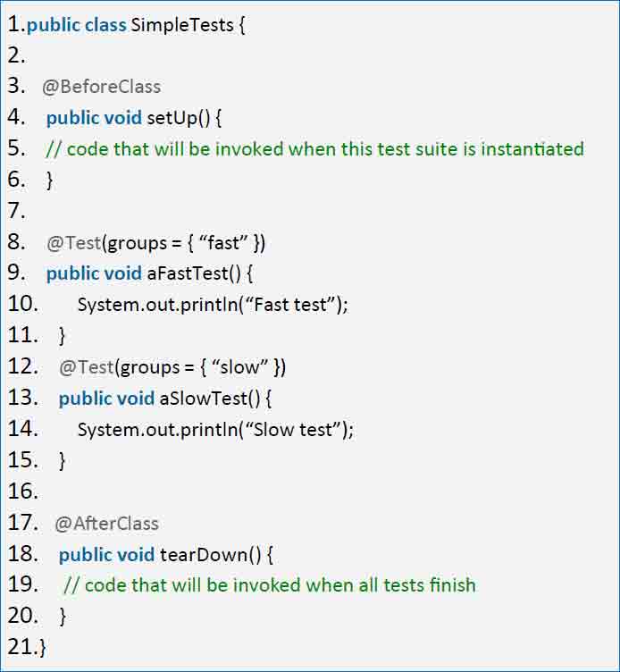
Task: Click the class name SimpleTests
Action: click(x=182, y=25)
